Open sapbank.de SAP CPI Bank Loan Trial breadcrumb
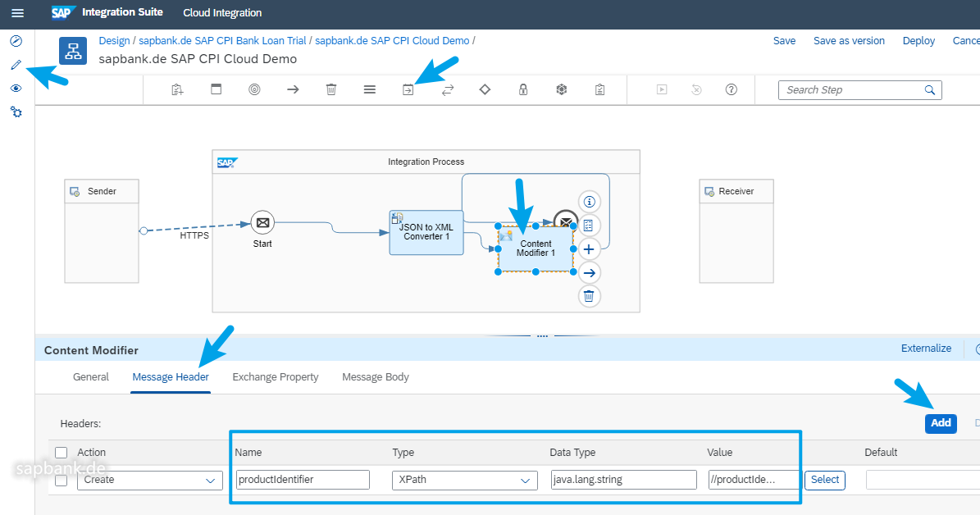The height and width of the screenshot is (515, 980). click(x=222, y=41)
